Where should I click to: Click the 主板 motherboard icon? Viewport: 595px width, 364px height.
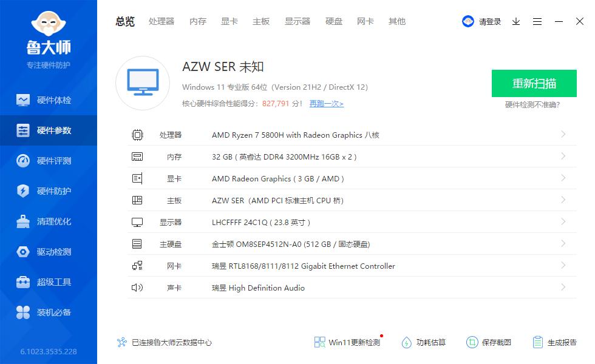137,200
